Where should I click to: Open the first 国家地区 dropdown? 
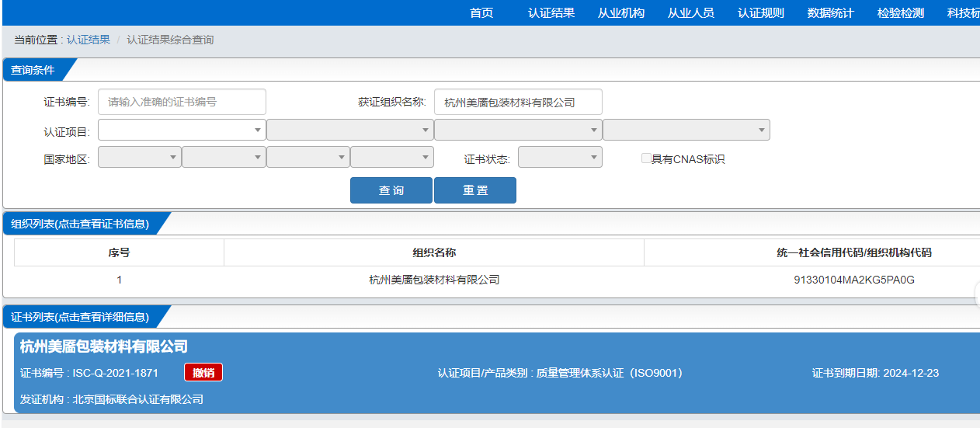[140, 157]
